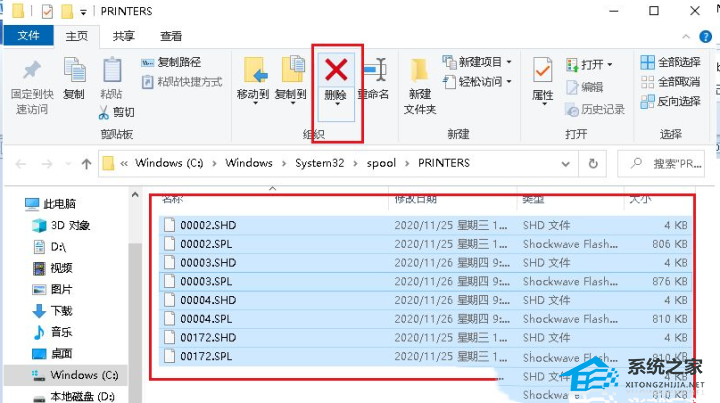
Task: Select the file 00003.SPL in the list
Action: pyautogui.click(x=207, y=281)
